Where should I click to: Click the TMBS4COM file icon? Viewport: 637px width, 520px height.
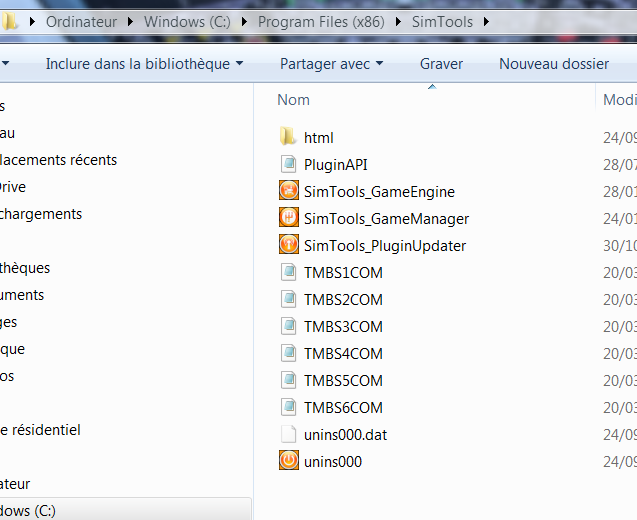click(x=288, y=353)
